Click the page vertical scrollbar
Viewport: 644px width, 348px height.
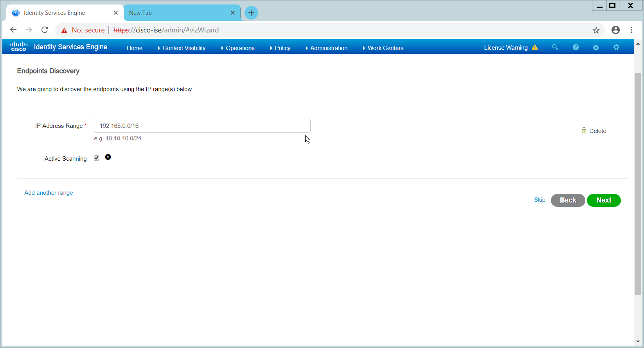[638, 184]
